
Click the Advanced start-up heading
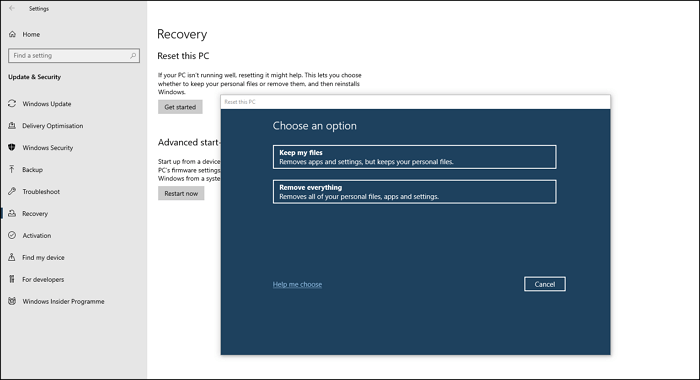coord(188,142)
